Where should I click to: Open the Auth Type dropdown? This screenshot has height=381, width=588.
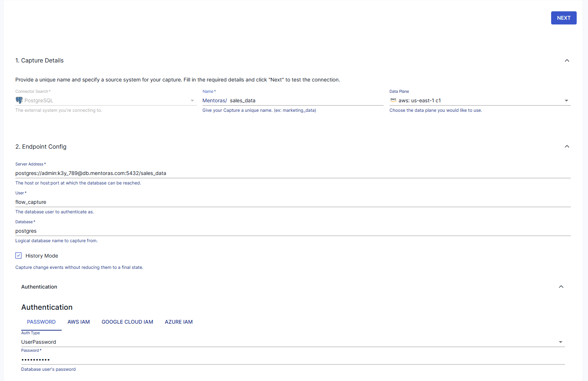coord(561,342)
